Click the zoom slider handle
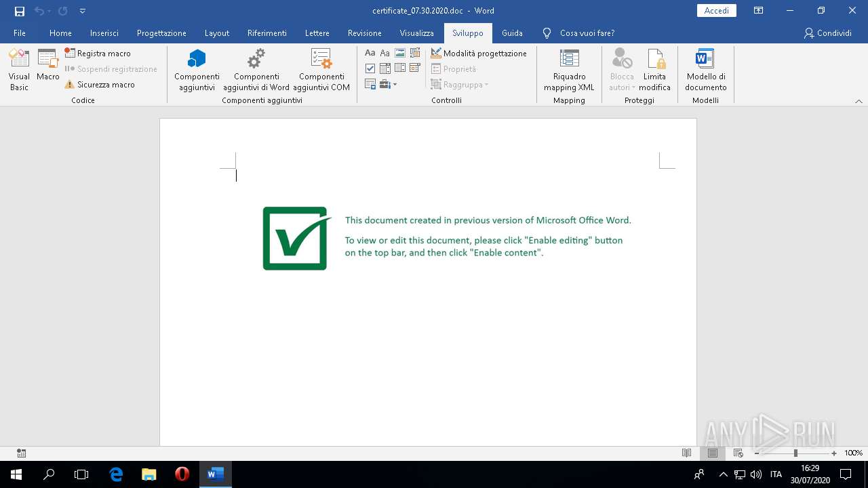Viewport: 868px width, 488px height. tap(795, 453)
